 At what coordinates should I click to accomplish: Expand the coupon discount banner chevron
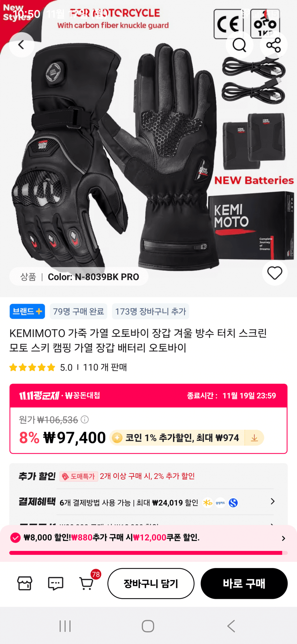pos(283,538)
